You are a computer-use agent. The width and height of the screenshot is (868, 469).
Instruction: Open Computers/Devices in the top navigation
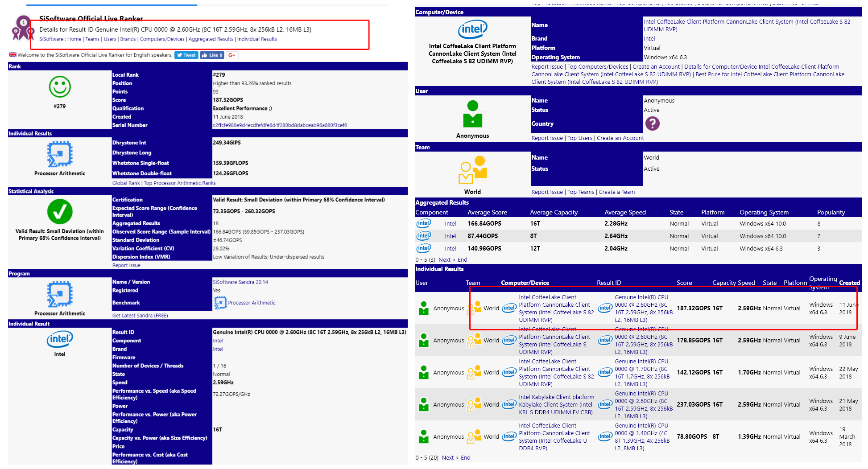(162, 39)
